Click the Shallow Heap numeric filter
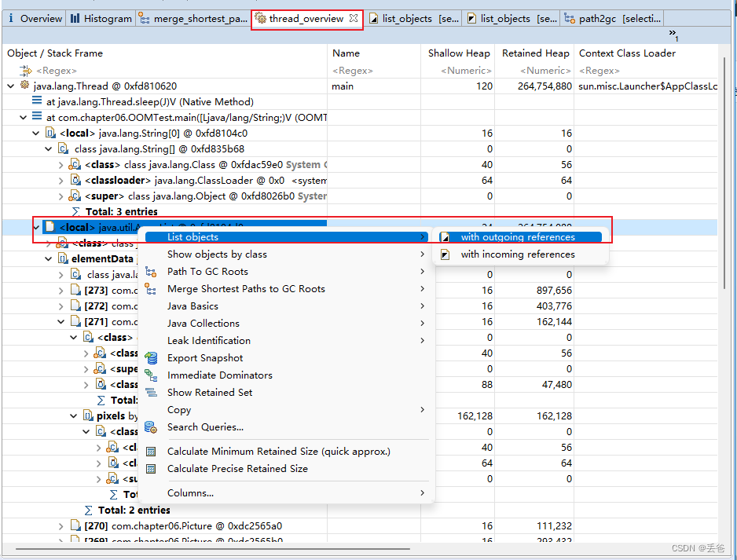This screenshot has width=737, height=560. coord(466,71)
